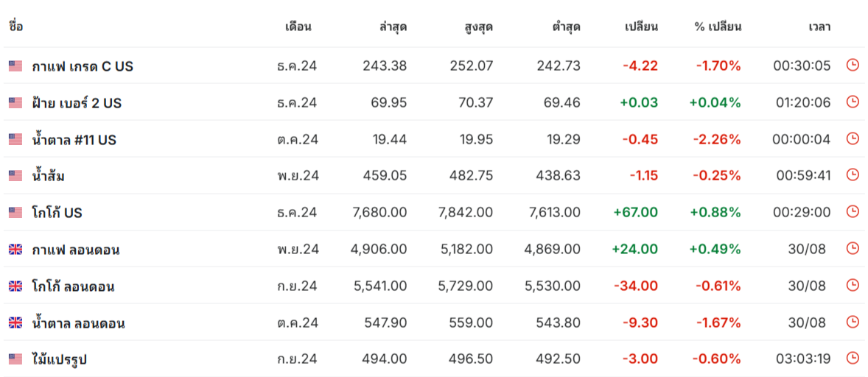Sort the table by % เปลี่ยน column header
Viewport: 868px width, 377px height.
point(717,27)
